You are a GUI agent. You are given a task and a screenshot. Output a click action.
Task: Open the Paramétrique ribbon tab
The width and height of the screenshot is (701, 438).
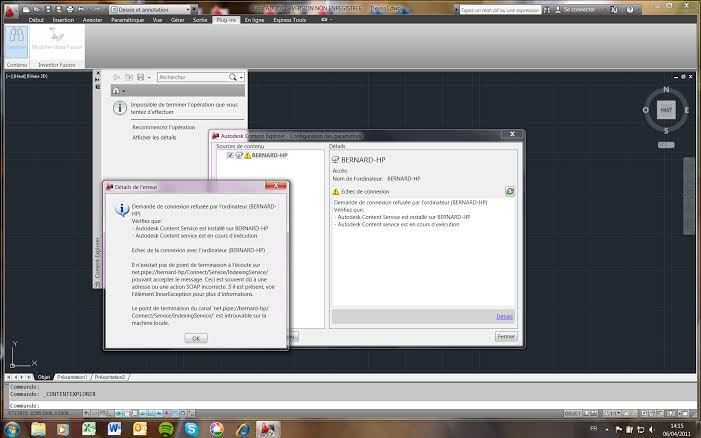(x=127, y=20)
